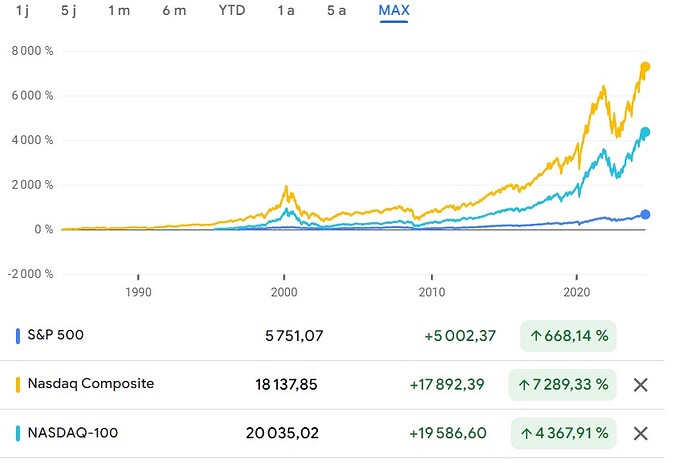Click the 668,14 % gain badge
This screenshot has width=690, height=463.
(x=568, y=336)
